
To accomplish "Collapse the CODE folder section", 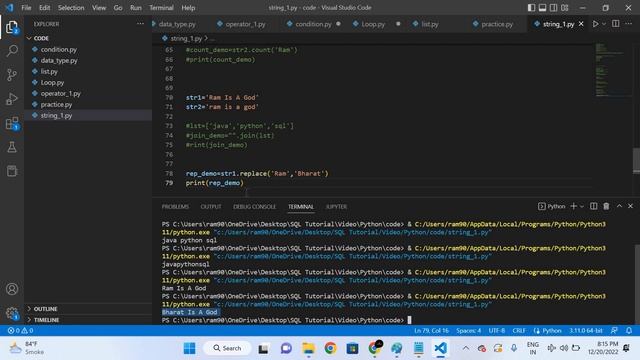I will pos(41,38).
